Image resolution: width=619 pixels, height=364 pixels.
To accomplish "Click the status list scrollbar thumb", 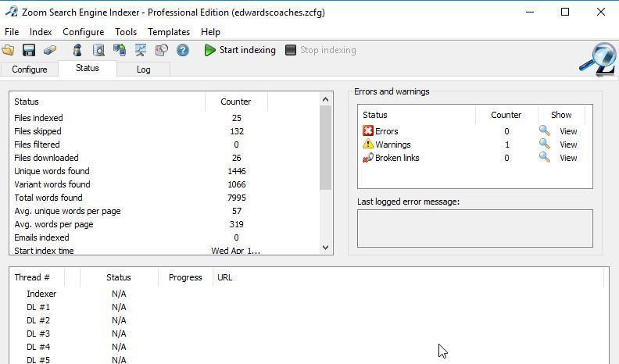I will pos(325,148).
